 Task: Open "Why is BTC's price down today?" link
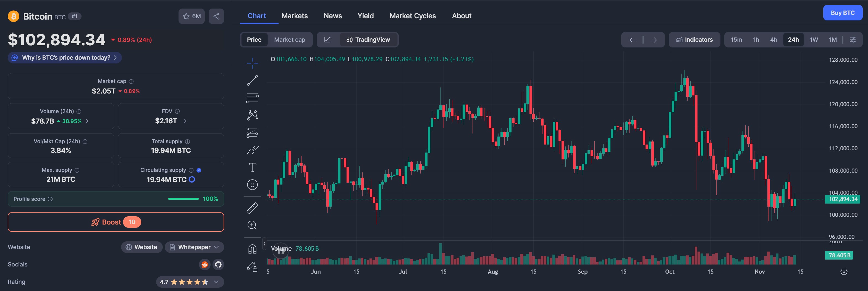[66, 58]
